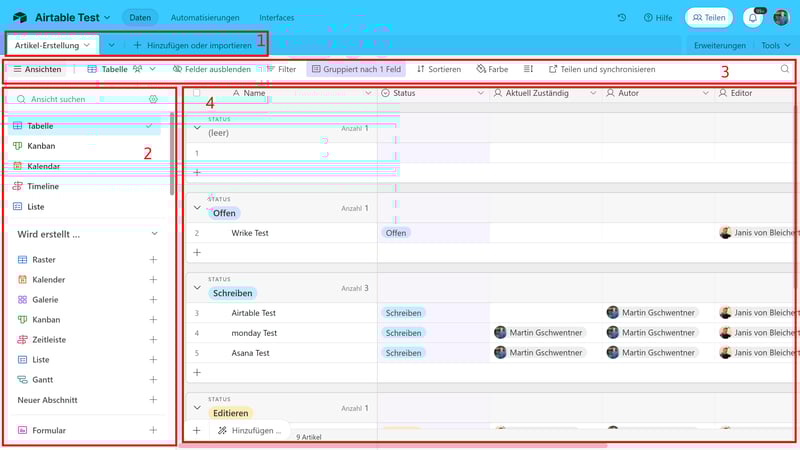Collapse the (leer) status group
Viewport: 800px width, 450px height.
(x=197, y=128)
